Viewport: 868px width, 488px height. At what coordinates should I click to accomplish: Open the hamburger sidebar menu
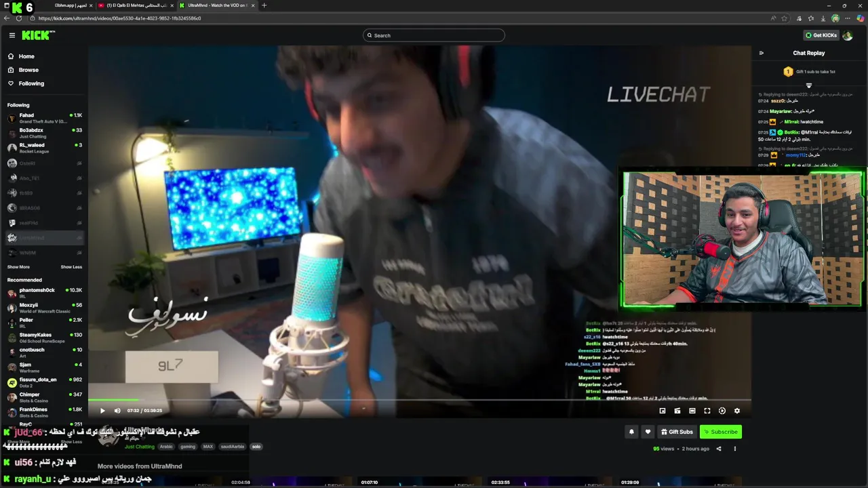click(12, 35)
